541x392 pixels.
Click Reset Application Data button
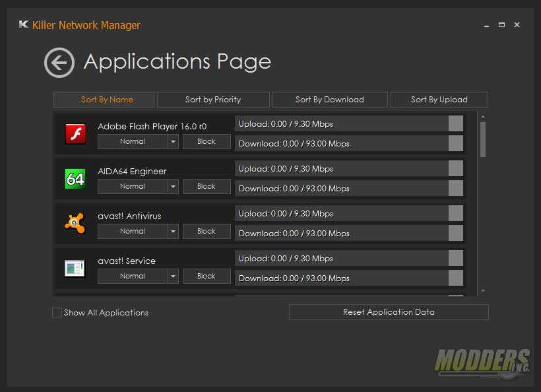389,312
